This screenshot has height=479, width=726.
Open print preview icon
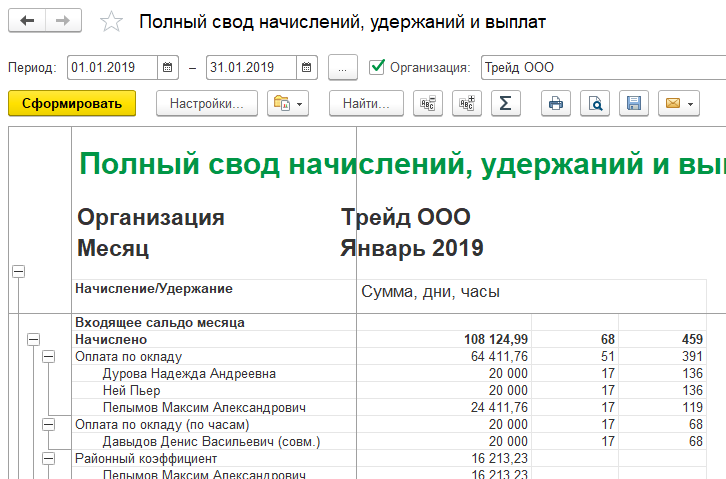coord(595,103)
